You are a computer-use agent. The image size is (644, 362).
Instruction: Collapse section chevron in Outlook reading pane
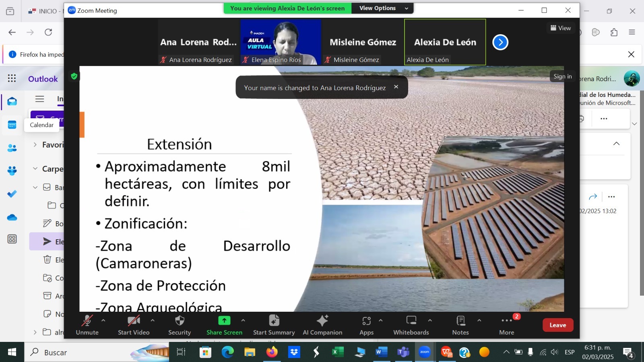point(616,144)
